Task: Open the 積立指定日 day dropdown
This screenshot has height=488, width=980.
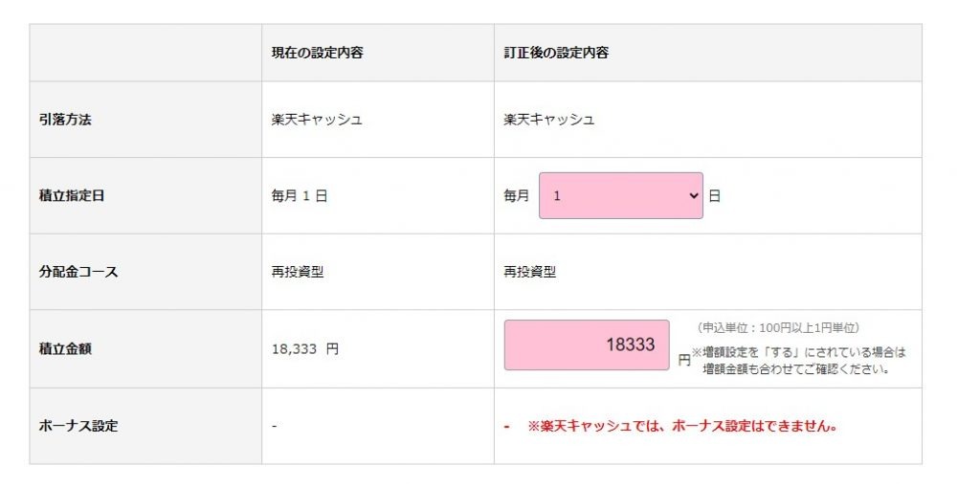Action: 620,195
